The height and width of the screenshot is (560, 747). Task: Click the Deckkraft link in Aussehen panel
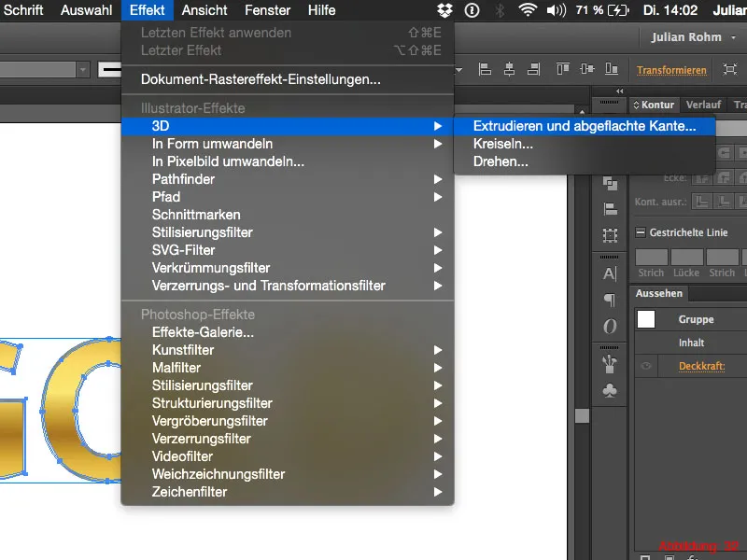point(702,366)
